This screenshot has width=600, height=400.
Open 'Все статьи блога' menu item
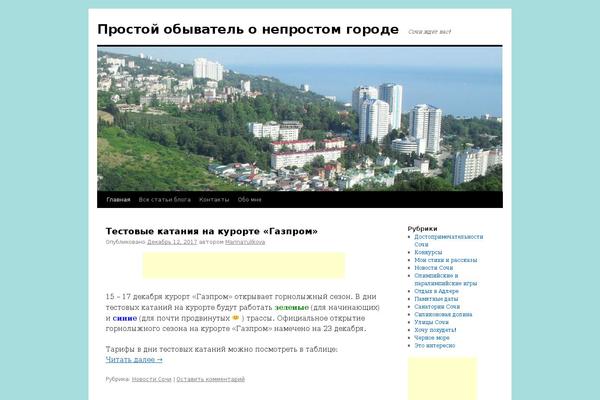[165, 199]
